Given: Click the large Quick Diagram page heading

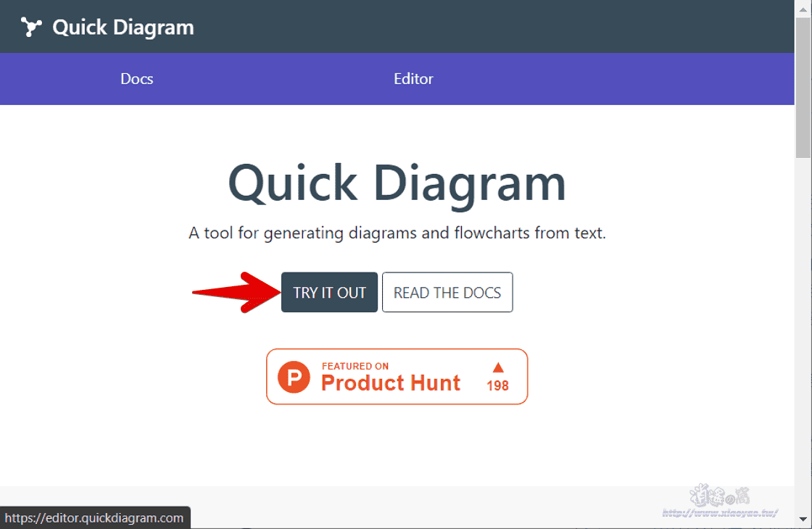Looking at the screenshot, I should (x=397, y=184).
